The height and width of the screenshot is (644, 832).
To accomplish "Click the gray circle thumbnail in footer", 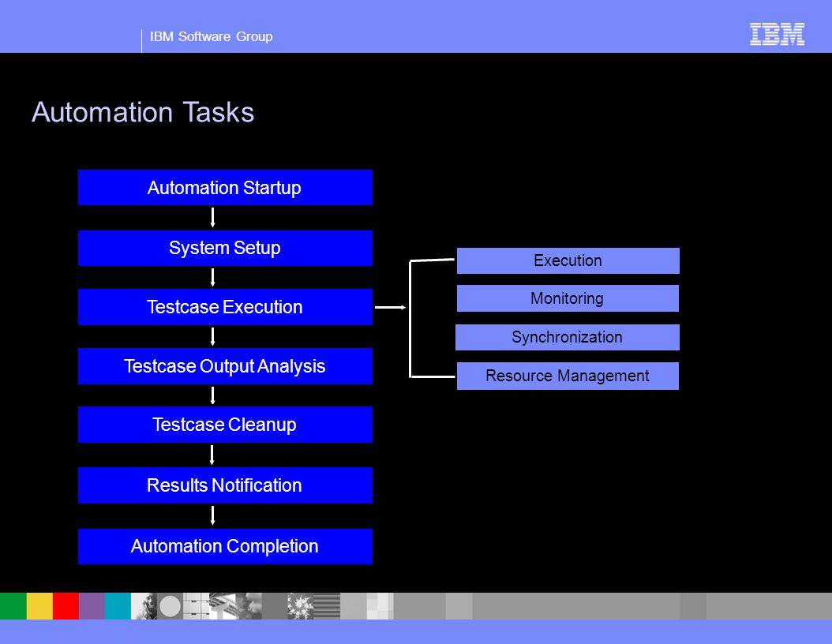I will pyautogui.click(x=170, y=606).
